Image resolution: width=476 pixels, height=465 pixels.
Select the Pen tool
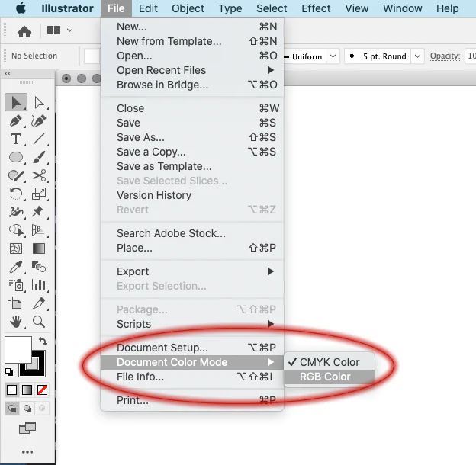pyautogui.click(x=16, y=120)
